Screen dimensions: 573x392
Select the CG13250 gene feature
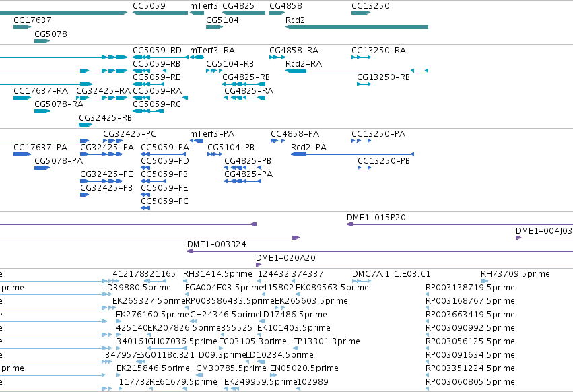pos(361,13)
